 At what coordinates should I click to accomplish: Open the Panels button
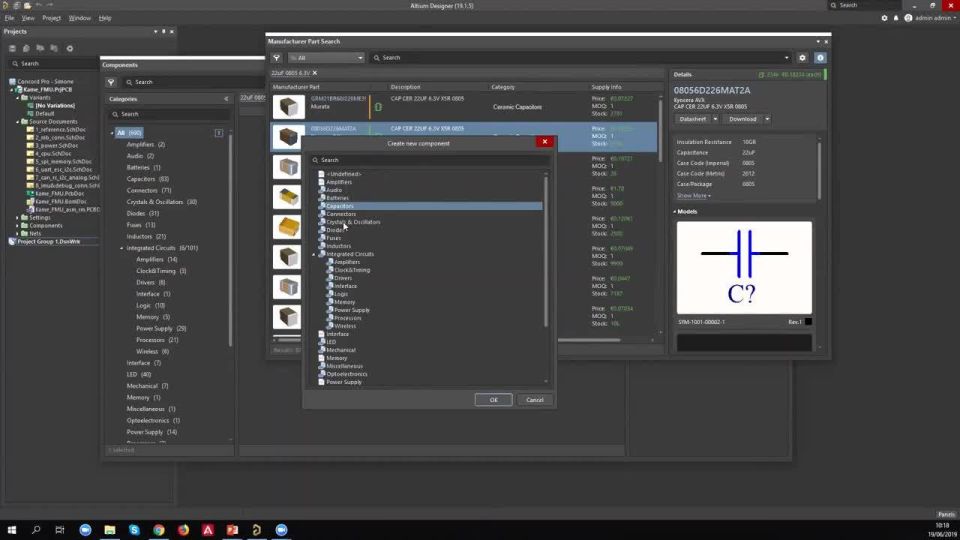point(946,514)
